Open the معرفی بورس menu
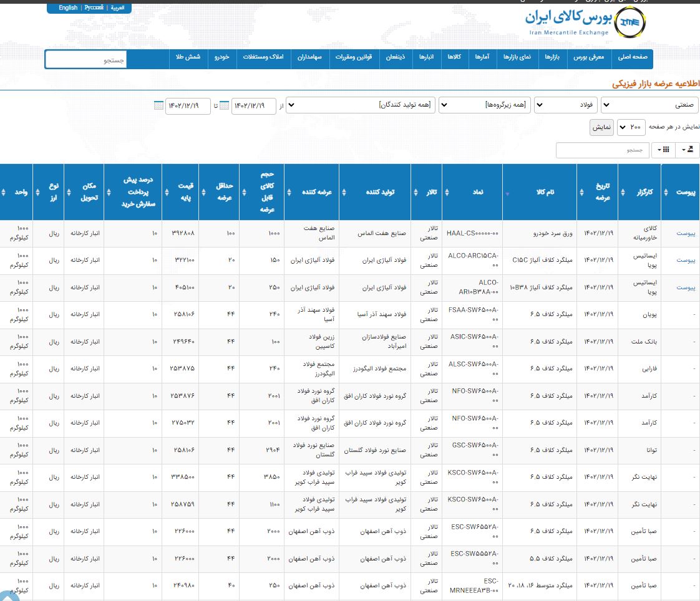 click(x=588, y=57)
